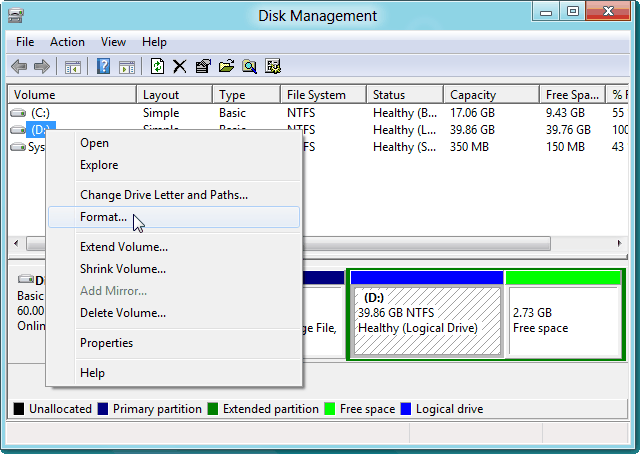
Task: Open the blue Help question mark icon
Action: click(103, 66)
